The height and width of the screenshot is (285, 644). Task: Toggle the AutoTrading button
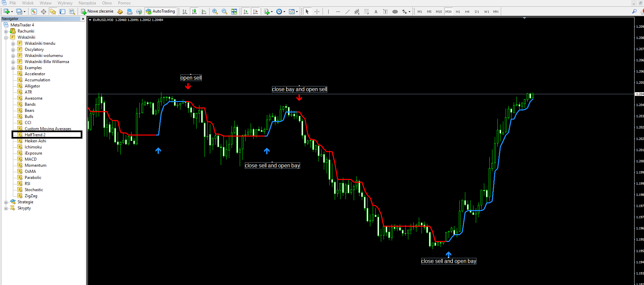pyautogui.click(x=161, y=12)
